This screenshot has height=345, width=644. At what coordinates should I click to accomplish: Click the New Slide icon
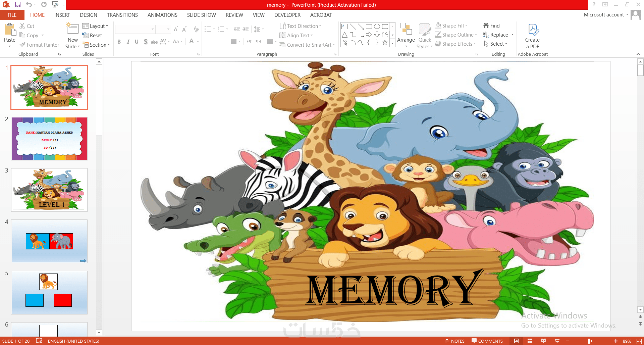tap(72, 28)
